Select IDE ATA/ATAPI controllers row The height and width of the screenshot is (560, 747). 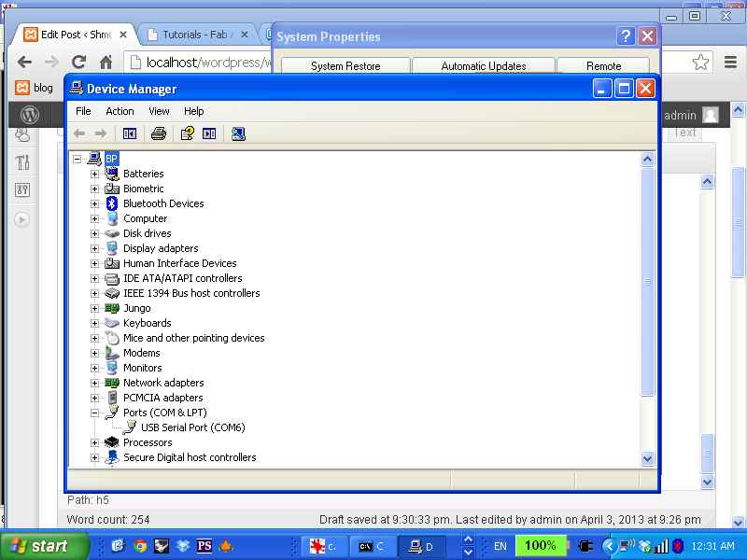pyautogui.click(x=182, y=278)
